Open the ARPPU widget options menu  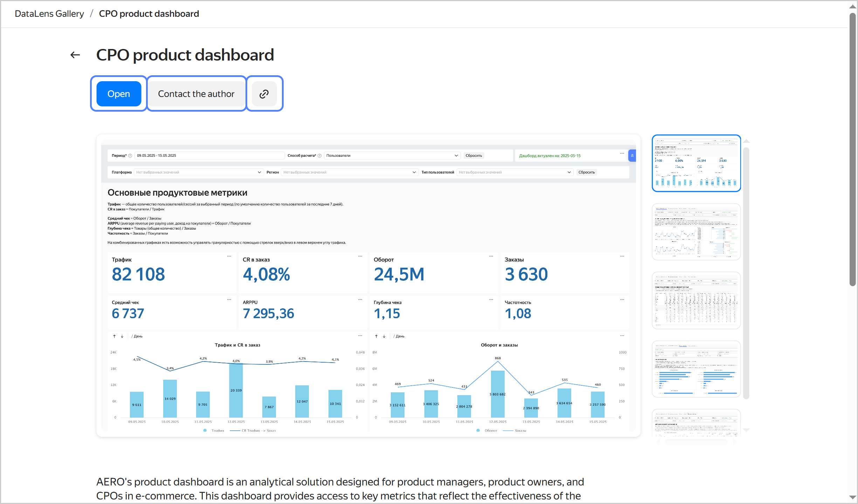pyautogui.click(x=360, y=300)
